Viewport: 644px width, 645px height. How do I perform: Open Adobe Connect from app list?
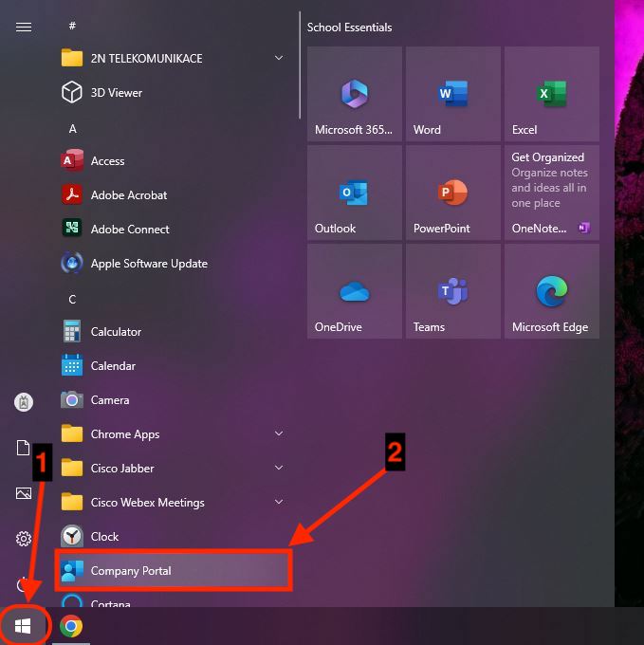tap(173, 229)
